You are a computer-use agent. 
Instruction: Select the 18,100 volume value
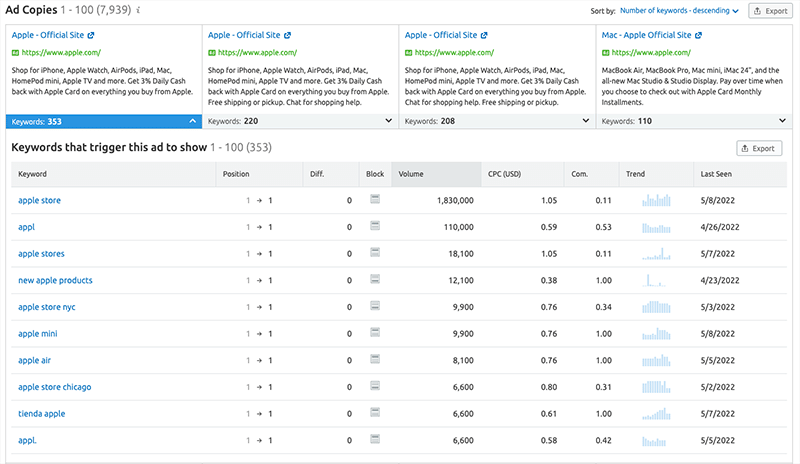click(x=461, y=254)
